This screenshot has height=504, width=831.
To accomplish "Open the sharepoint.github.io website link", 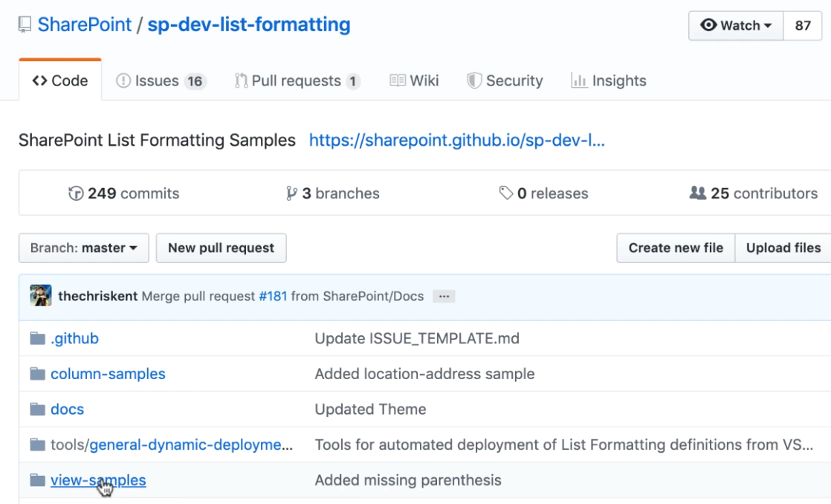I will [457, 140].
